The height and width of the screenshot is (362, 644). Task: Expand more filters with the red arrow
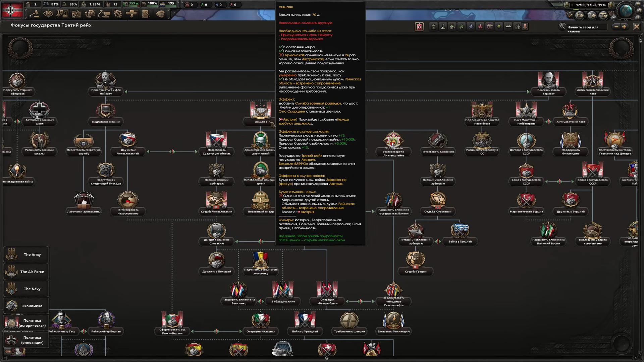pyautogui.click(x=525, y=27)
